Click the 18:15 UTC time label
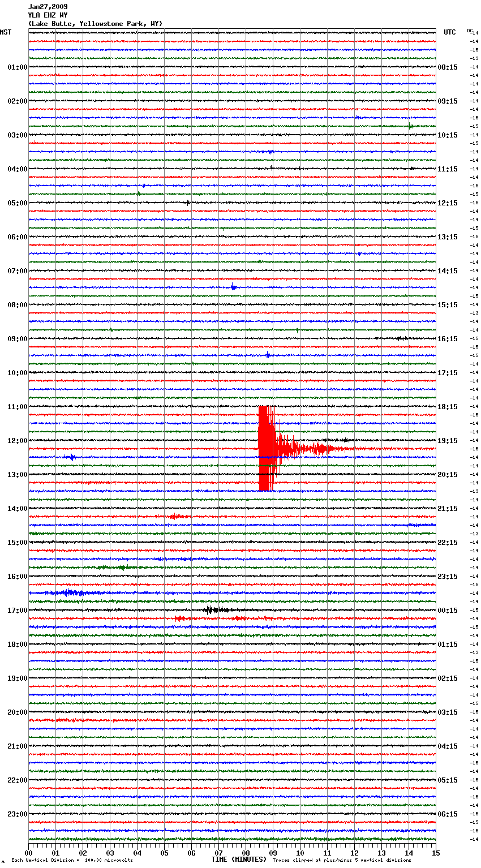 click(448, 407)
